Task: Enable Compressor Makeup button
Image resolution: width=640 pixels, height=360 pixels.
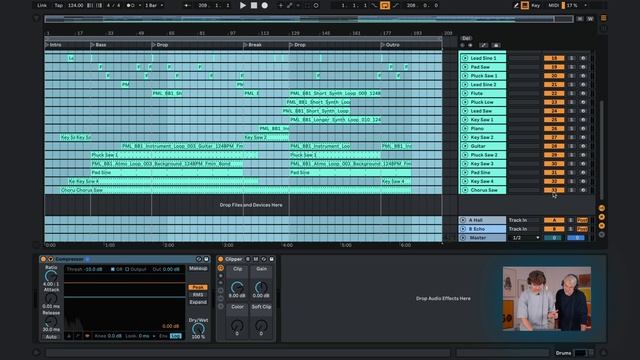Action: pos(198,269)
